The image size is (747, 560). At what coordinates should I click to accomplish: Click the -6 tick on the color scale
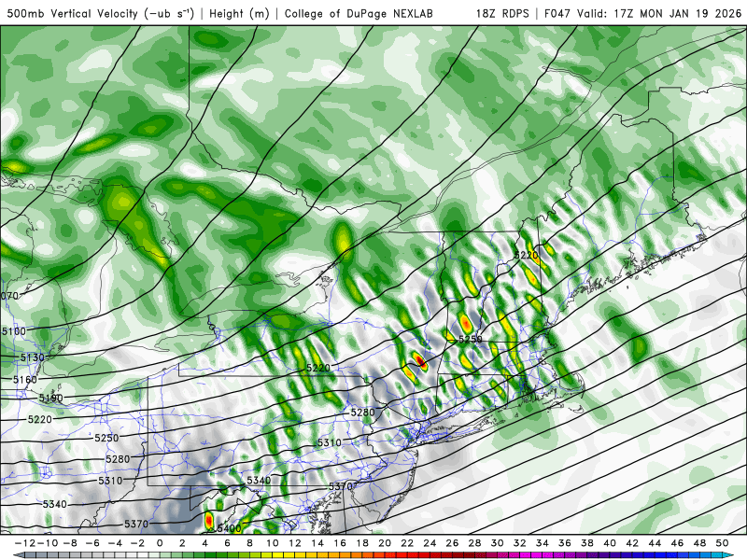click(x=92, y=543)
